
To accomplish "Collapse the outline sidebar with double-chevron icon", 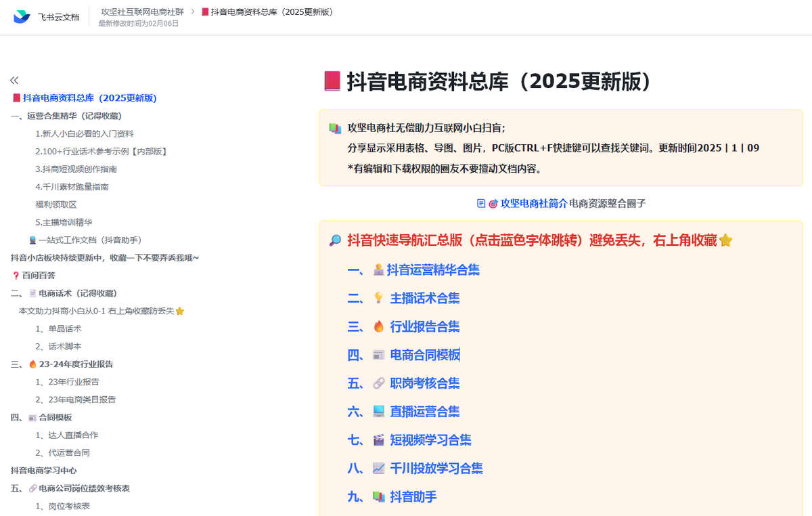I will (x=14, y=80).
